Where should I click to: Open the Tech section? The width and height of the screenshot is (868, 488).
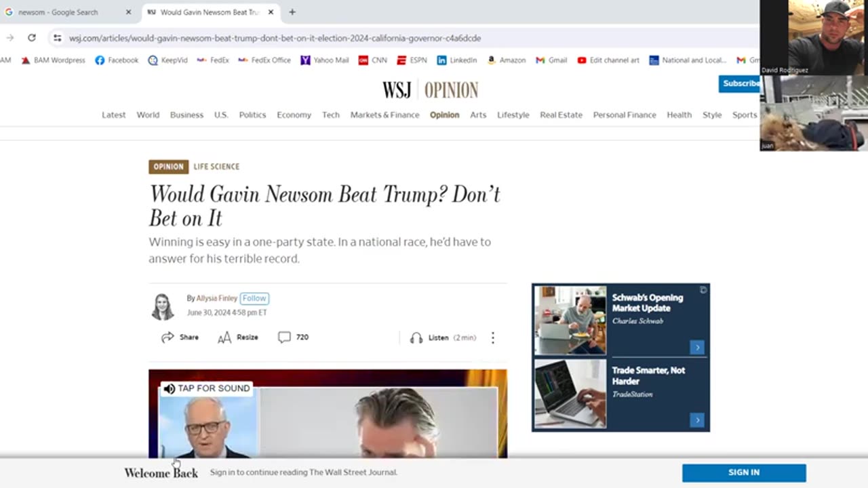(x=331, y=115)
